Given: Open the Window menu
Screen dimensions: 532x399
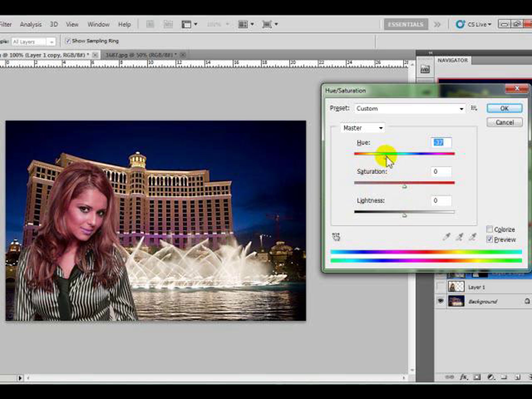Looking at the screenshot, I should tap(99, 24).
